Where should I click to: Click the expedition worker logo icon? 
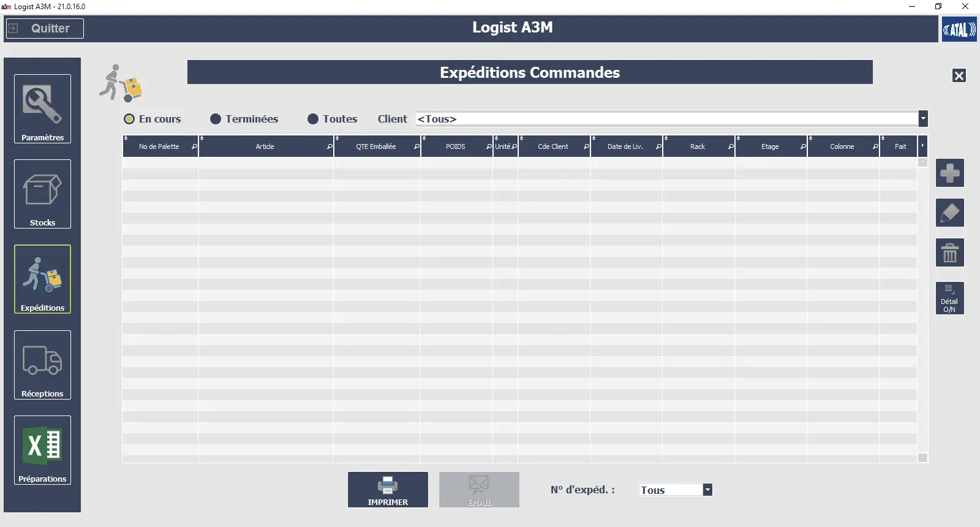click(x=121, y=83)
